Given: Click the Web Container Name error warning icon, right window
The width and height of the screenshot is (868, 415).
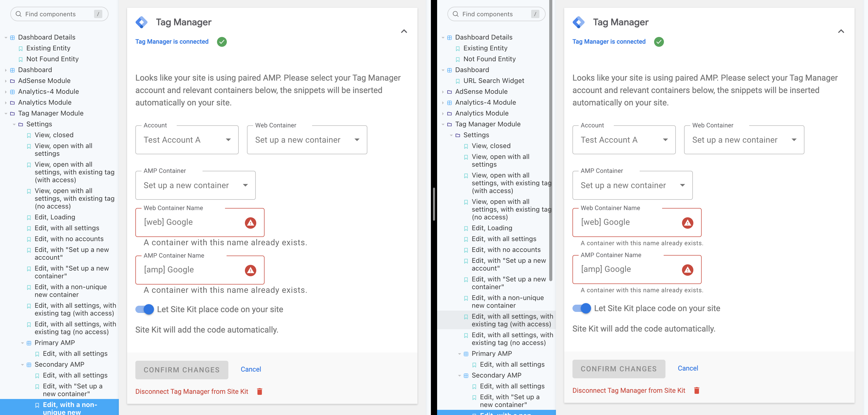Looking at the screenshot, I should click(x=687, y=223).
